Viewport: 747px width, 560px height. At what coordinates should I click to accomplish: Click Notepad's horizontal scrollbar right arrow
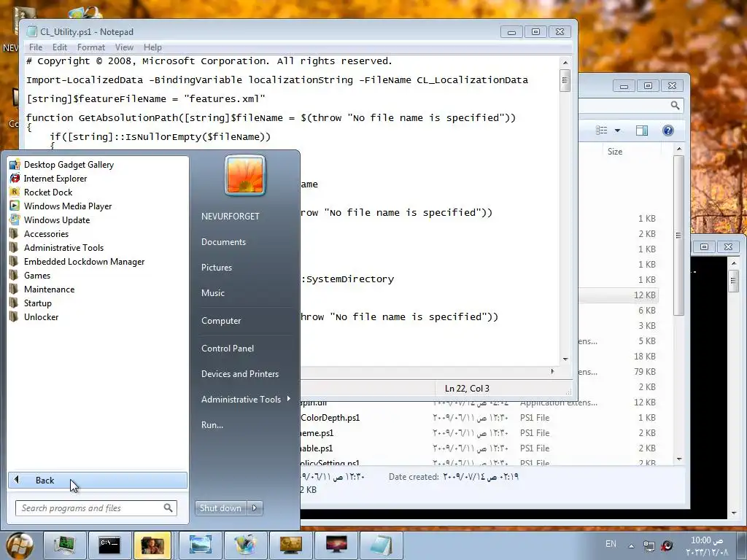553,371
